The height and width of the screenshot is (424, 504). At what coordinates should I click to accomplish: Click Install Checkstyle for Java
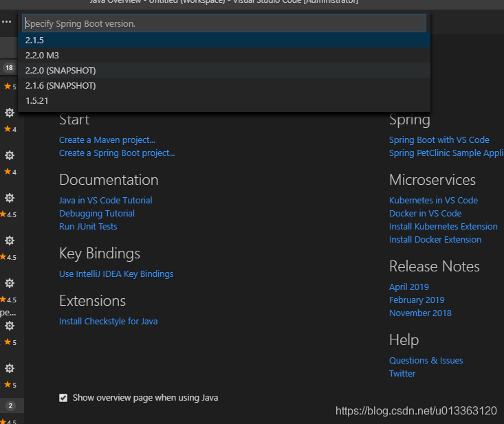coord(109,322)
